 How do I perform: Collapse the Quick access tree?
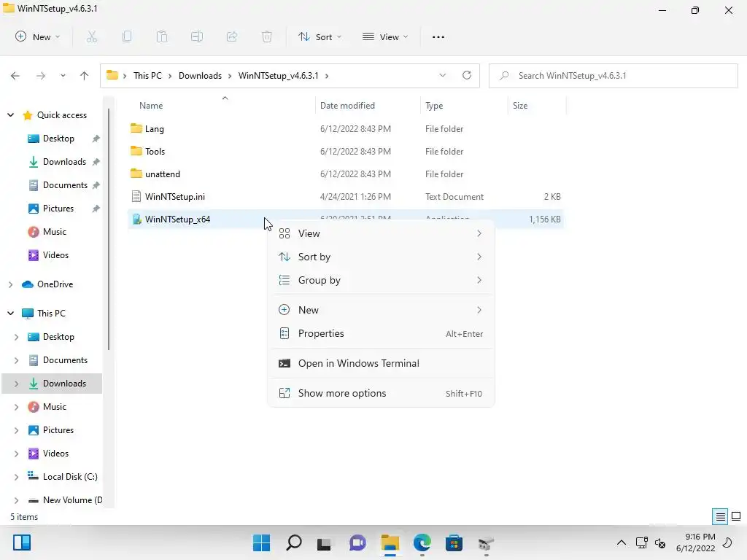(x=10, y=114)
